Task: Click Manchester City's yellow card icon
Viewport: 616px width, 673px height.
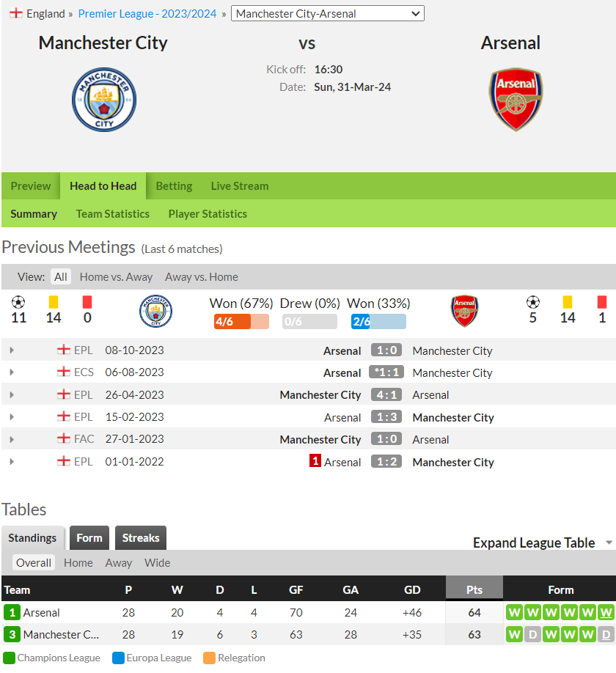Action: pyautogui.click(x=54, y=302)
